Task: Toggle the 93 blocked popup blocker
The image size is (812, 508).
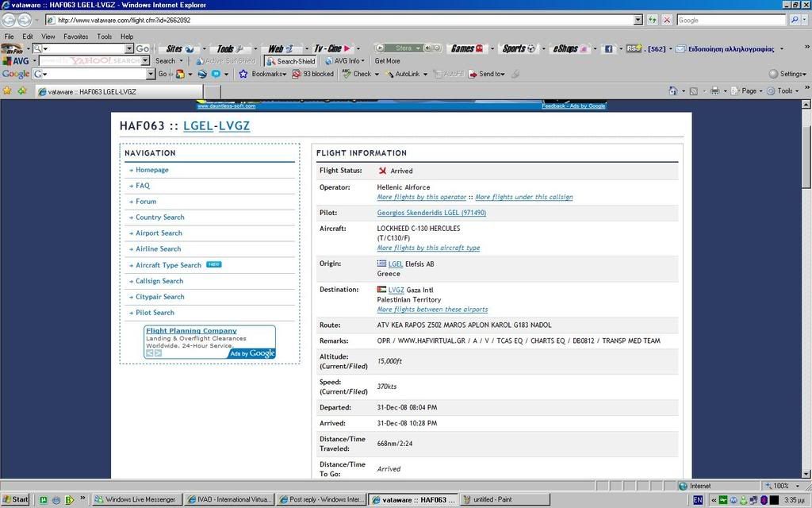Action: pyautogui.click(x=312, y=74)
